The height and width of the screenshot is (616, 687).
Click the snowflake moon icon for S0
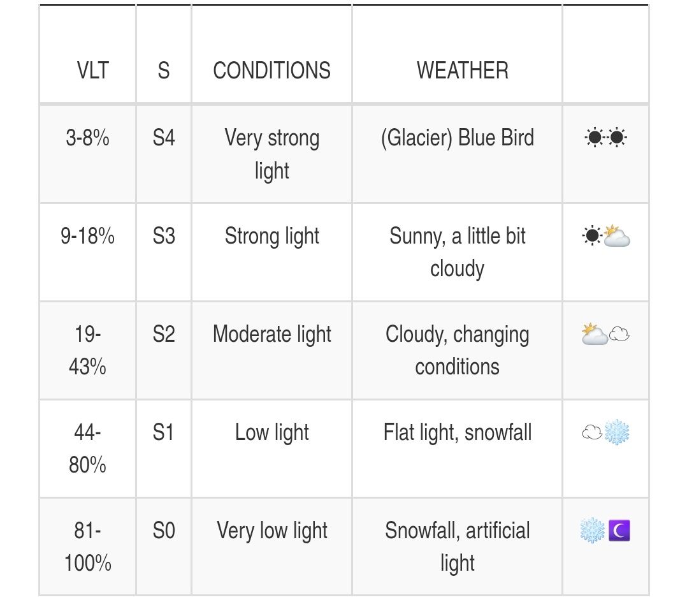click(x=605, y=531)
